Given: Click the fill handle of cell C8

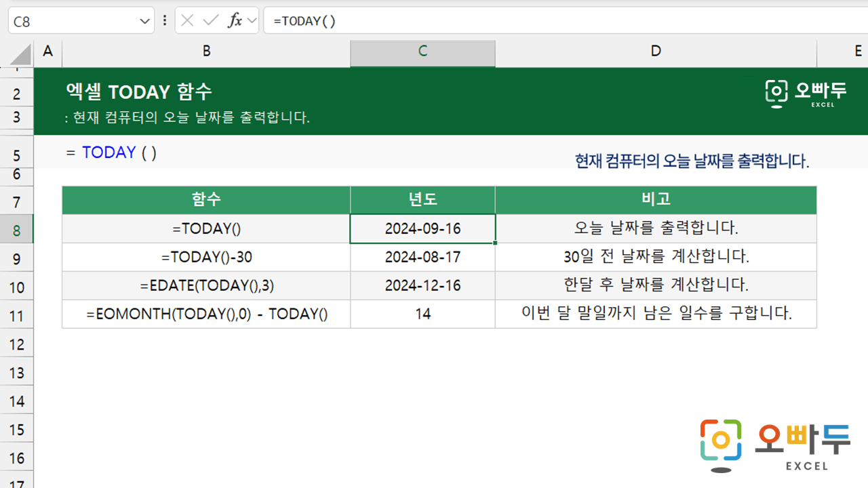Looking at the screenshot, I should [496, 243].
